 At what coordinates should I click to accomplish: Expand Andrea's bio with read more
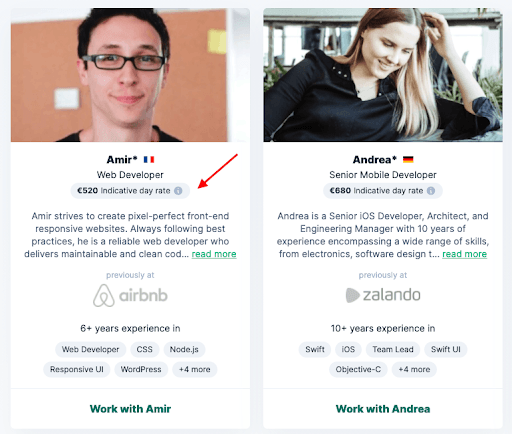(465, 254)
